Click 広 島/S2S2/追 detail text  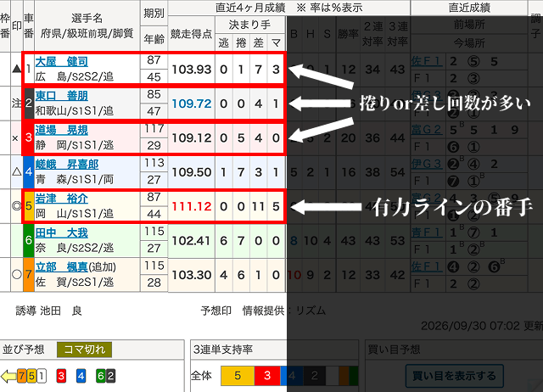pyautogui.click(x=75, y=76)
